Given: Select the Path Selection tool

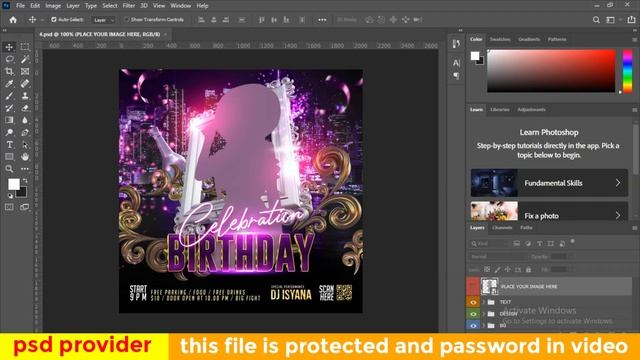Looking at the screenshot, I should pos(25,144).
